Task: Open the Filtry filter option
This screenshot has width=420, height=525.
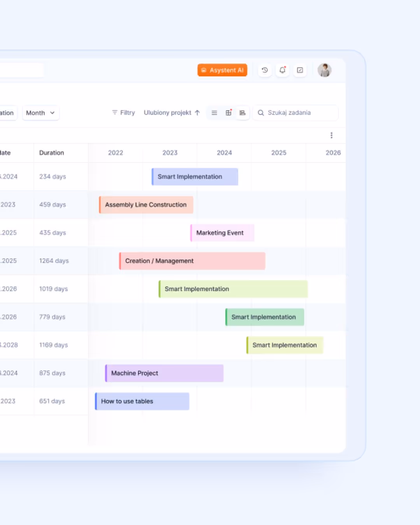Action: [123, 112]
